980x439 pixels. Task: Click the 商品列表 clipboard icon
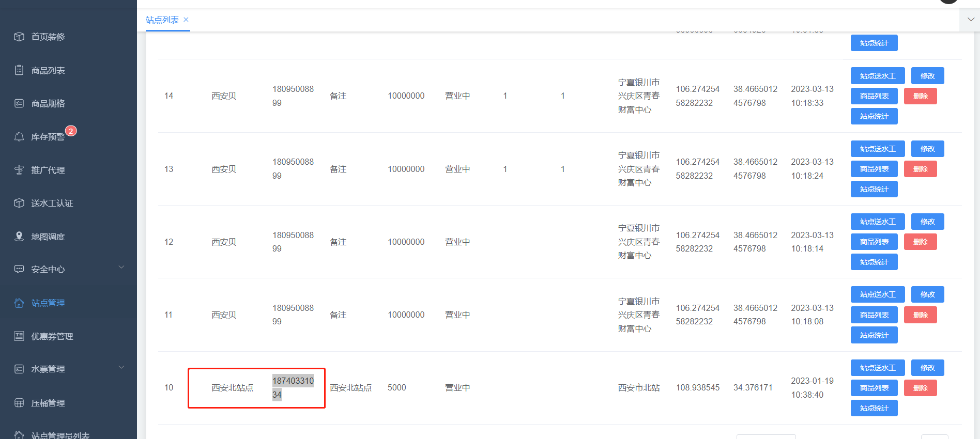19,70
